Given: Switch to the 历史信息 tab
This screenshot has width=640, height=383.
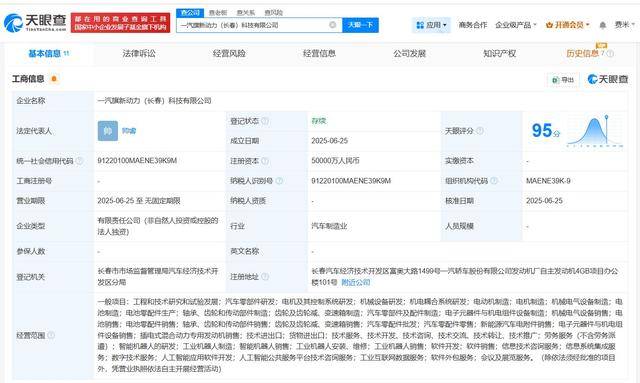Looking at the screenshot, I should pos(582,53).
